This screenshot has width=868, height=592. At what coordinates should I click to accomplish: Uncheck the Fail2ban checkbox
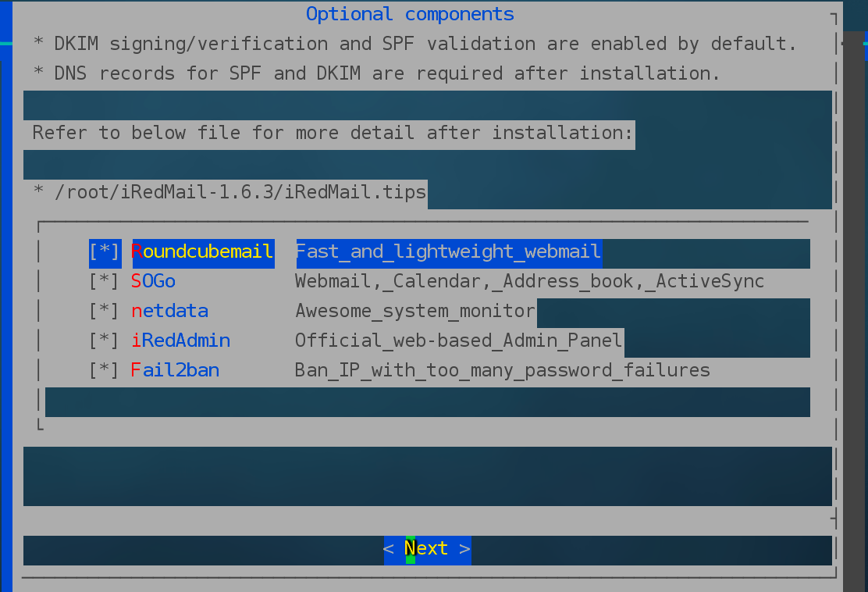tap(105, 370)
